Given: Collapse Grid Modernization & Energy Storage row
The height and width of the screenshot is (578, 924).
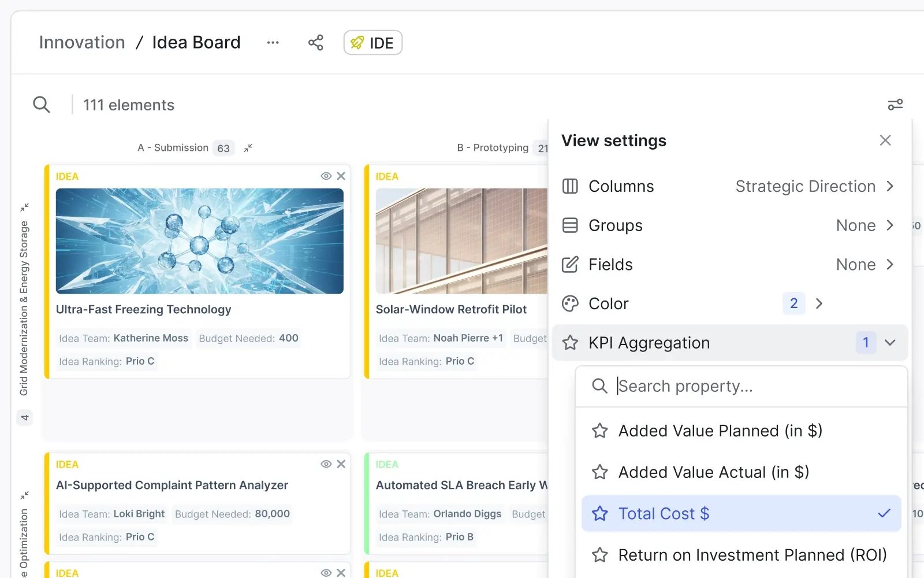Looking at the screenshot, I should click(24, 207).
